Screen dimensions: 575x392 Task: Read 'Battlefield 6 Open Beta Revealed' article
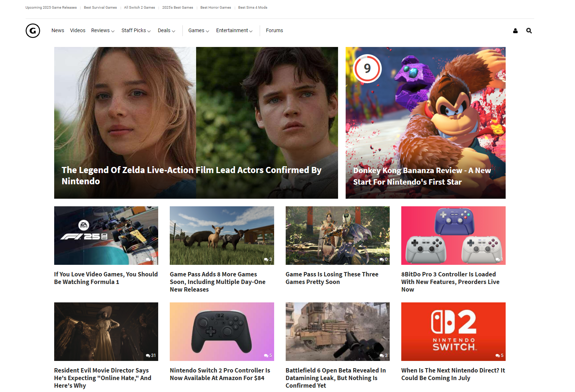(x=336, y=378)
